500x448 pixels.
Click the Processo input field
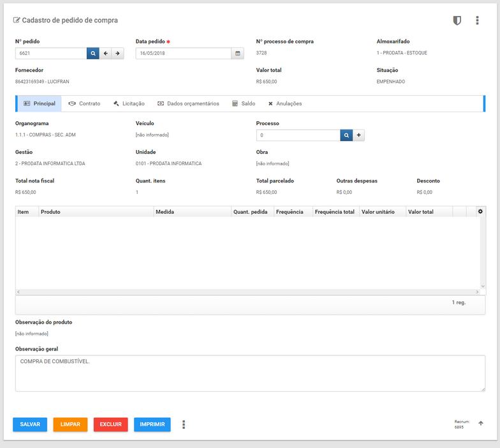tap(298, 135)
